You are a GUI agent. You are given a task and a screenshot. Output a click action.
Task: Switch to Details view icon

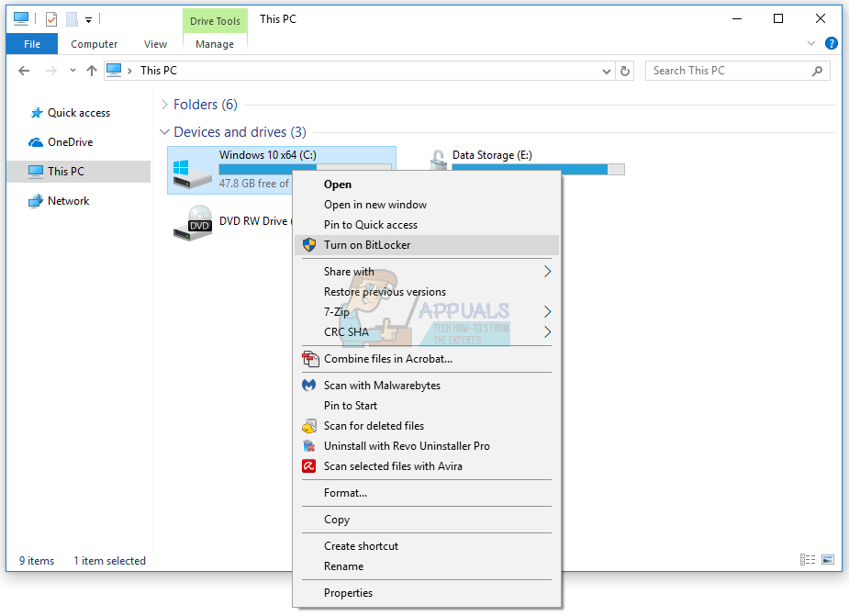(808, 560)
